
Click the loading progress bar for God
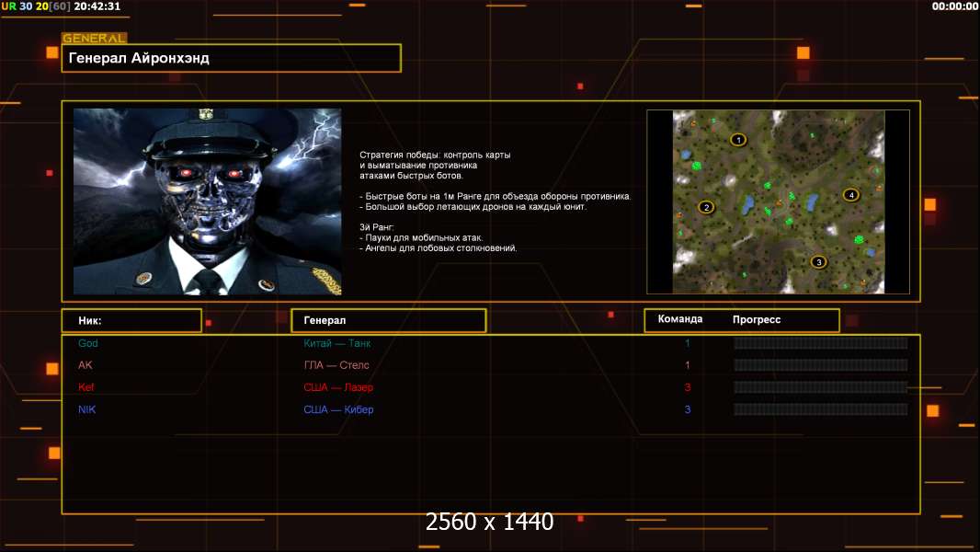pyautogui.click(x=820, y=343)
